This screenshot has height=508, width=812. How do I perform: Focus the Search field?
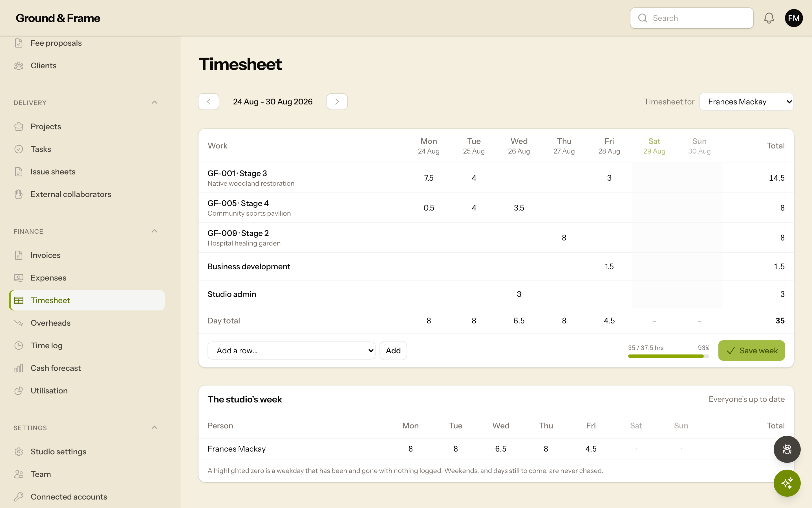tap(692, 18)
